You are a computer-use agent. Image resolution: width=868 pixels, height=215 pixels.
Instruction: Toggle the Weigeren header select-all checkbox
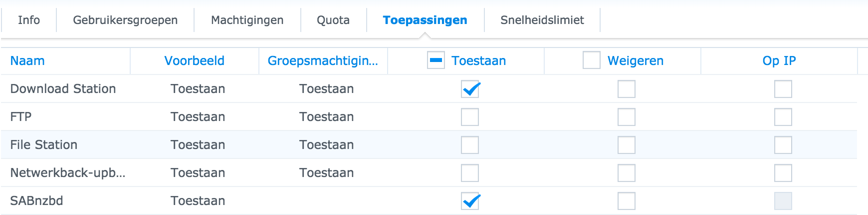[x=592, y=60]
